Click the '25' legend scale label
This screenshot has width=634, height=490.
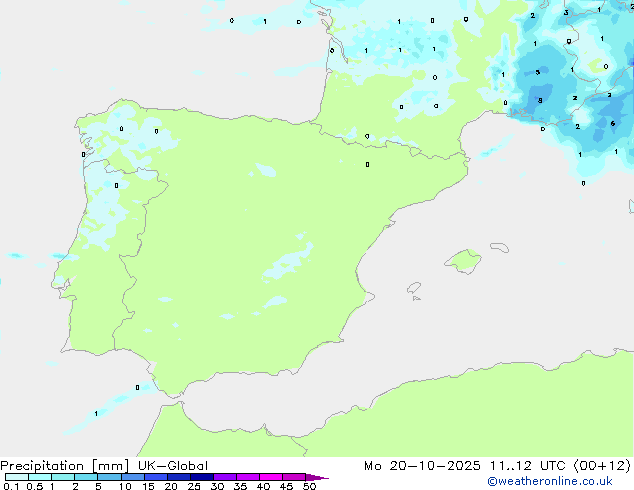(x=194, y=486)
